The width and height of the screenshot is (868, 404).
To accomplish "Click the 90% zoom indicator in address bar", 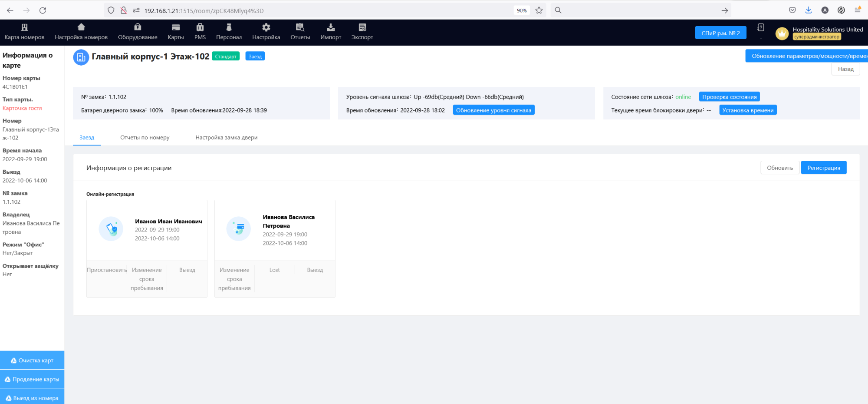I will (521, 10).
